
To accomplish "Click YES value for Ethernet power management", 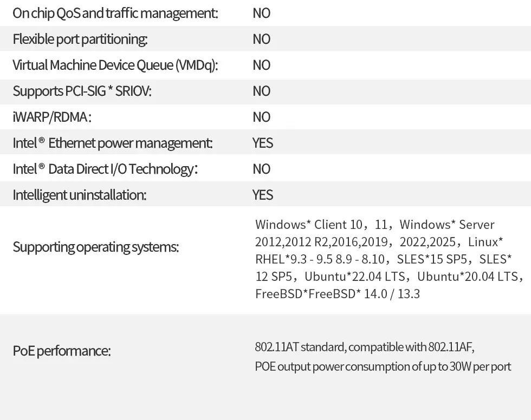I will pyautogui.click(x=263, y=143).
